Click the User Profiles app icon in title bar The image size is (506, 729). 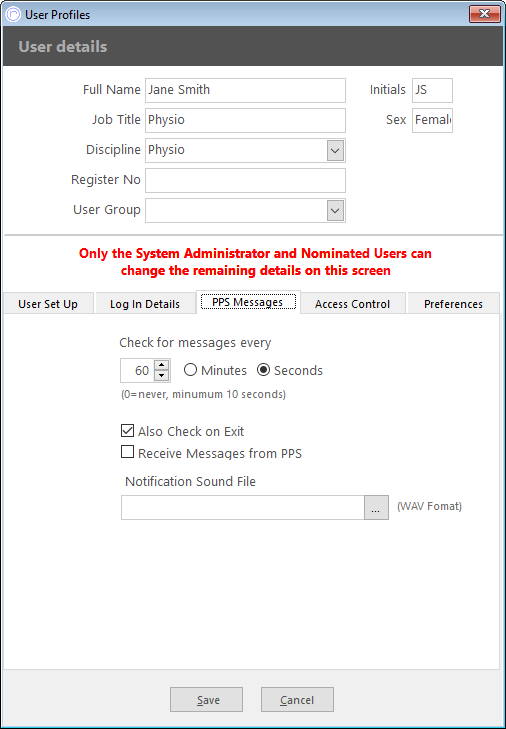pos(13,14)
